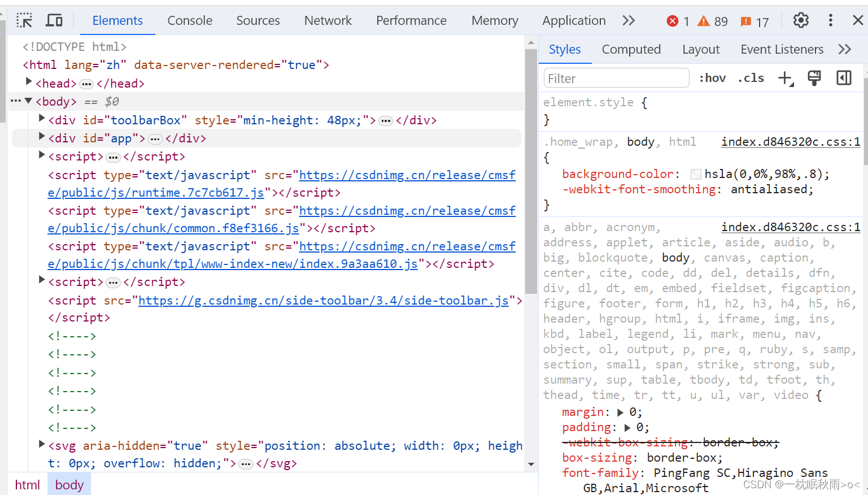Select the Styles sidebar tab
The height and width of the screenshot is (495, 868).
point(565,50)
